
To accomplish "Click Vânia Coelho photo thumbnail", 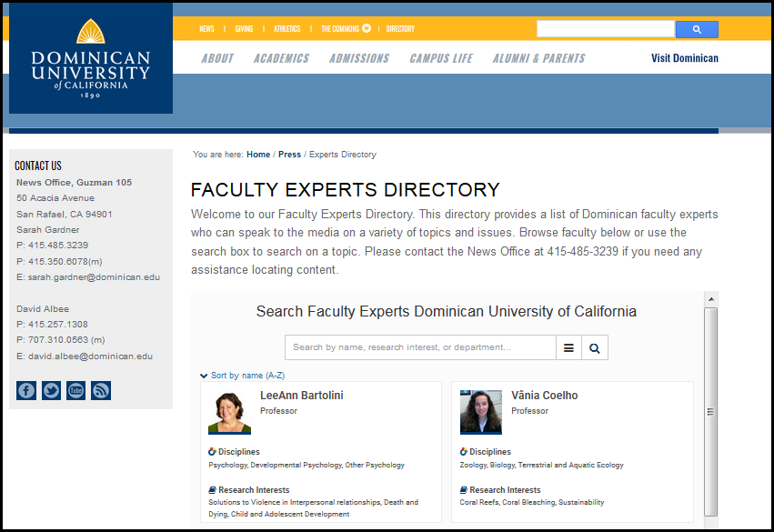I will (x=481, y=413).
